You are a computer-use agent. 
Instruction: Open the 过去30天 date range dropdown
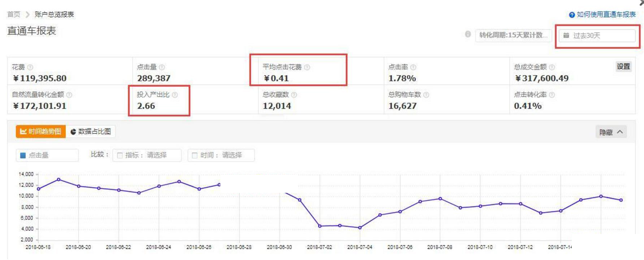click(x=597, y=35)
